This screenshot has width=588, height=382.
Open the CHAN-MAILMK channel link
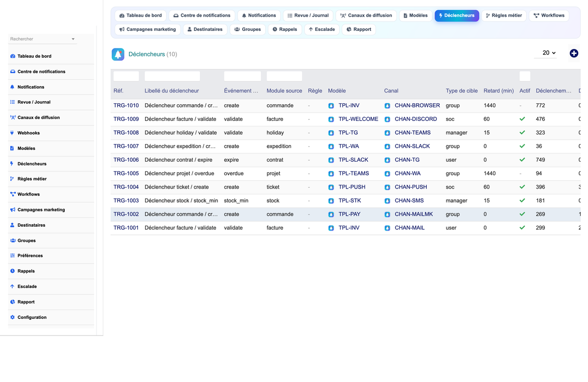pyautogui.click(x=414, y=215)
